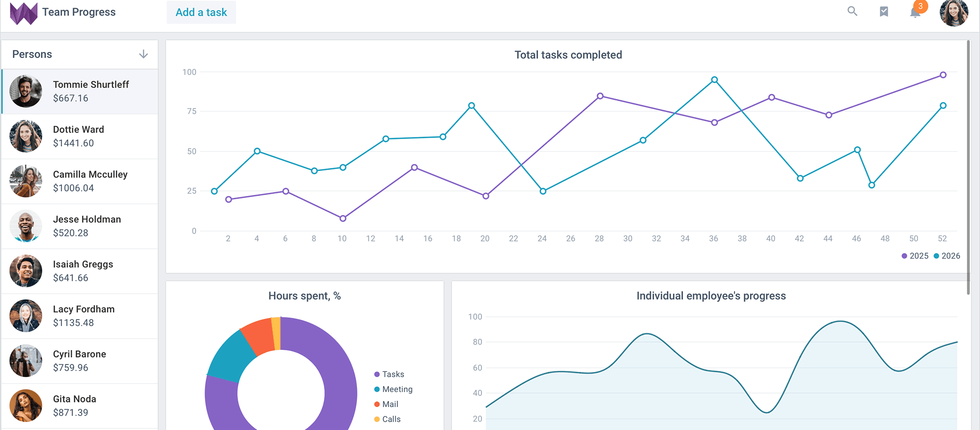The image size is (980, 430).
Task: Toggle the Tasks legend item
Action: (x=389, y=374)
